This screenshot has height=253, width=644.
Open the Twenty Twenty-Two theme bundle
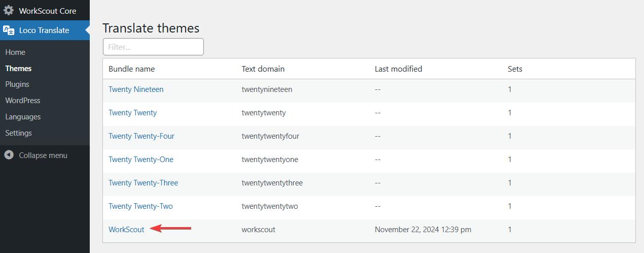tap(140, 206)
